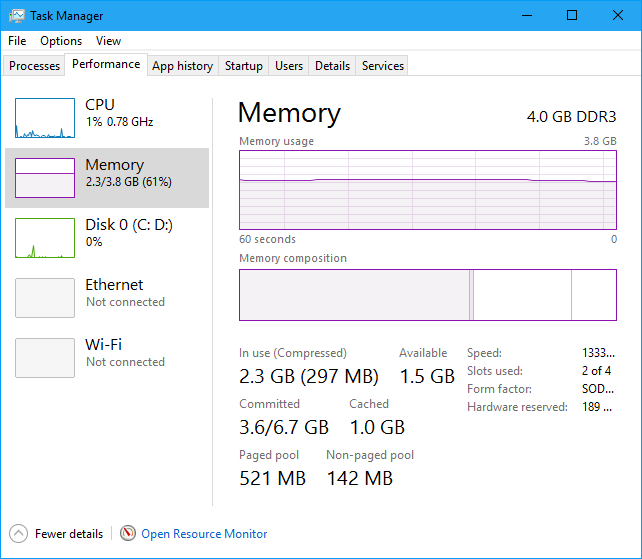Select the Ethernet mini graph thumbnail
642x559 pixels.
45,298
